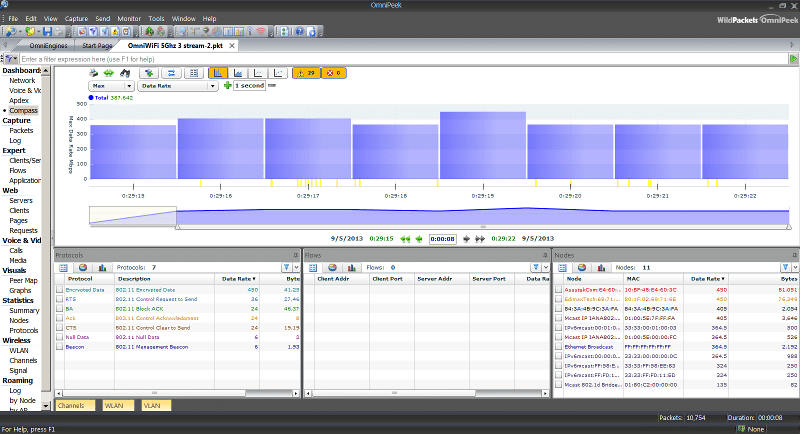This screenshot has height=434, width=800.
Task: Select the line chart view in Compass
Action: pos(258,73)
